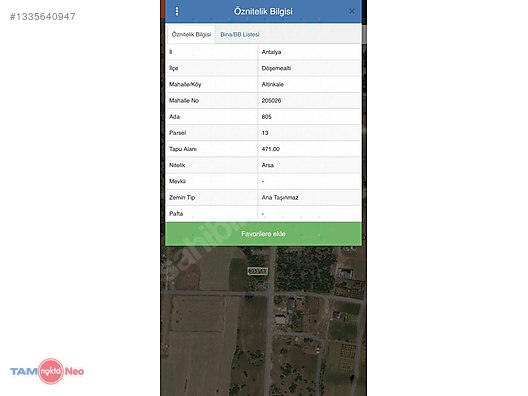Viewport: 528px width, 396px height.
Task: Click the Zemin Tip row label
Action: coord(182,197)
